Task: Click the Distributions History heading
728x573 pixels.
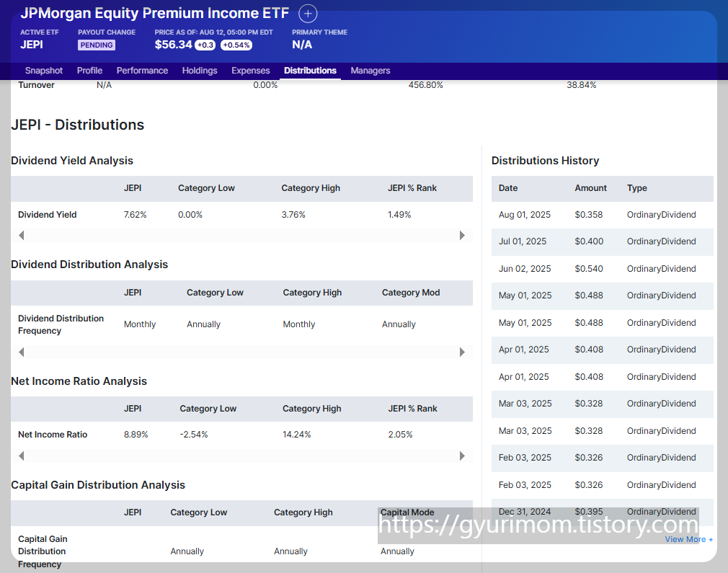Action: coord(545,161)
